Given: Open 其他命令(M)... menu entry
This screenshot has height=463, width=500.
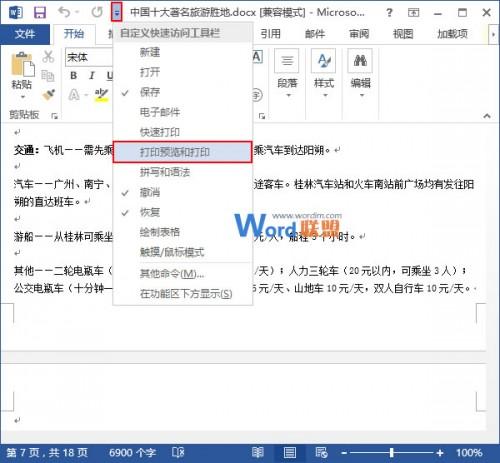Looking at the screenshot, I should pos(182,274).
